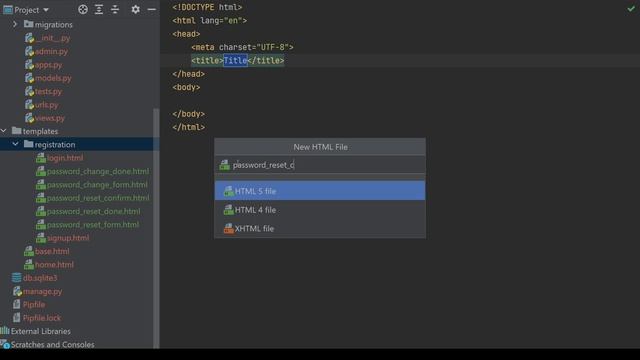640x360 pixels.
Task: Click the Collapse All toolbar icon
Action: click(115, 9)
